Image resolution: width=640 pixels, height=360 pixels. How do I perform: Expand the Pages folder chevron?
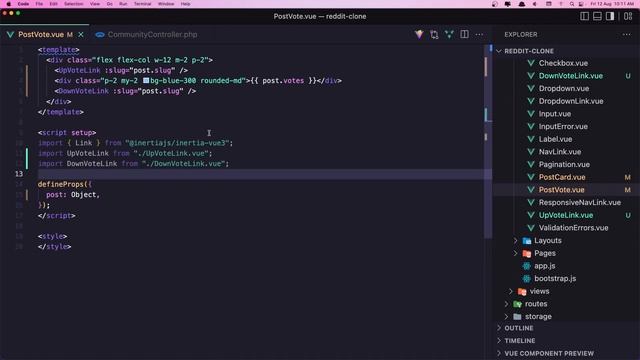515,253
